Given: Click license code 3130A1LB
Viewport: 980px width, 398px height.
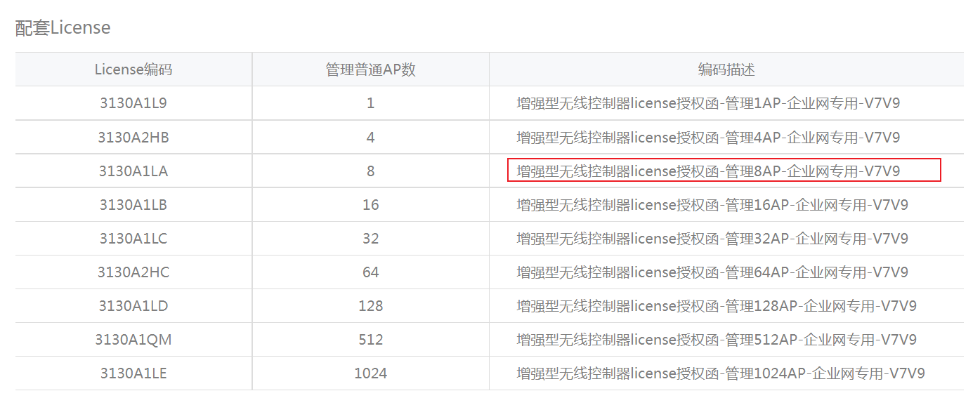Looking at the screenshot, I should coord(133,205).
